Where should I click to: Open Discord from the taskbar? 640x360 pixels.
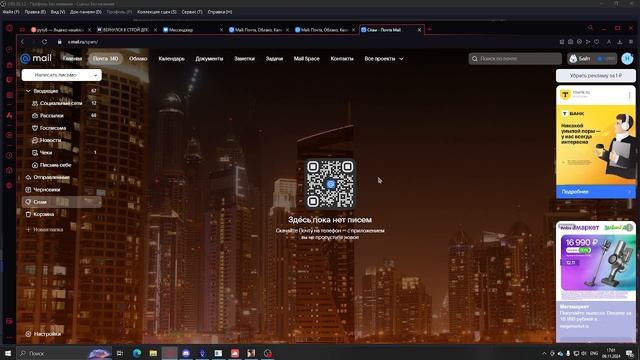186,353
